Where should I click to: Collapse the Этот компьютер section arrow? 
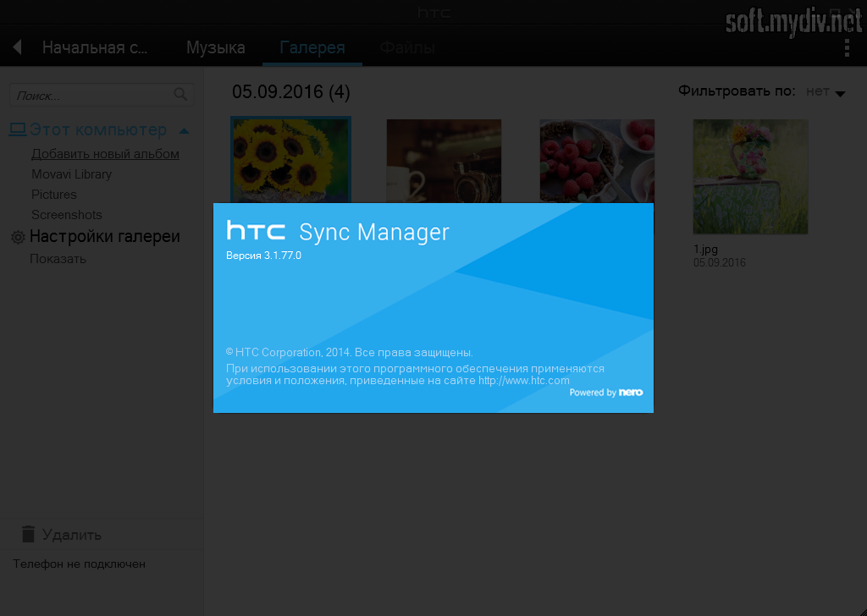coord(184,131)
